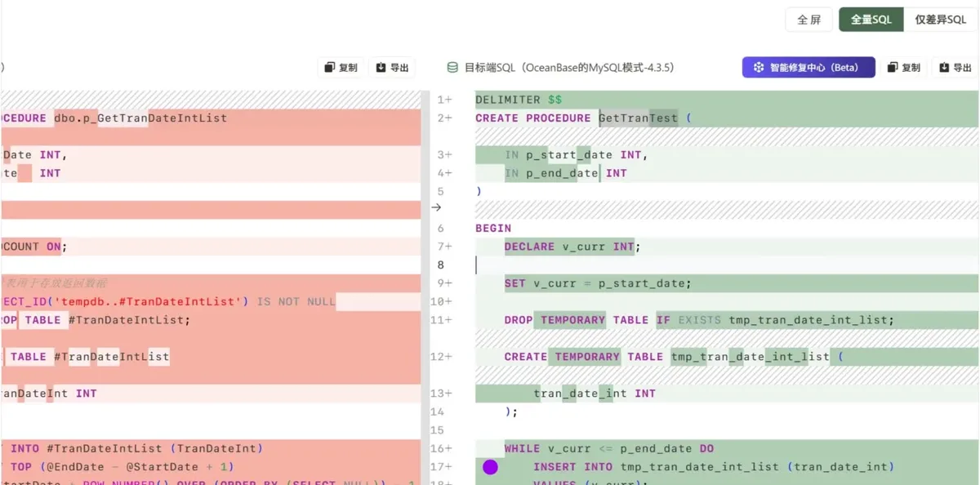Export target SQL using right 导出 button
The height and width of the screenshot is (485, 980).
[x=955, y=68]
